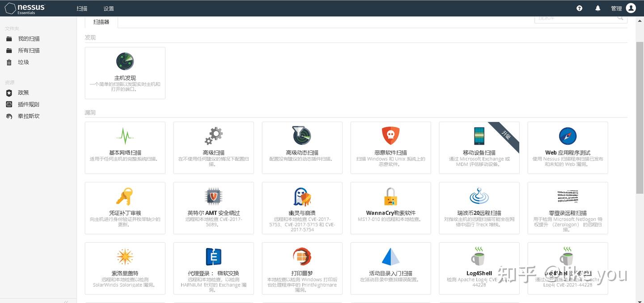The height and width of the screenshot is (303, 644).
Task: Select 凭证补丁审核 template title
Action: point(125,213)
